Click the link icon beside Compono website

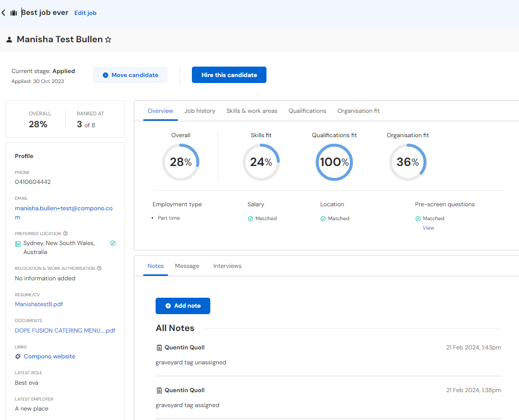coord(18,356)
